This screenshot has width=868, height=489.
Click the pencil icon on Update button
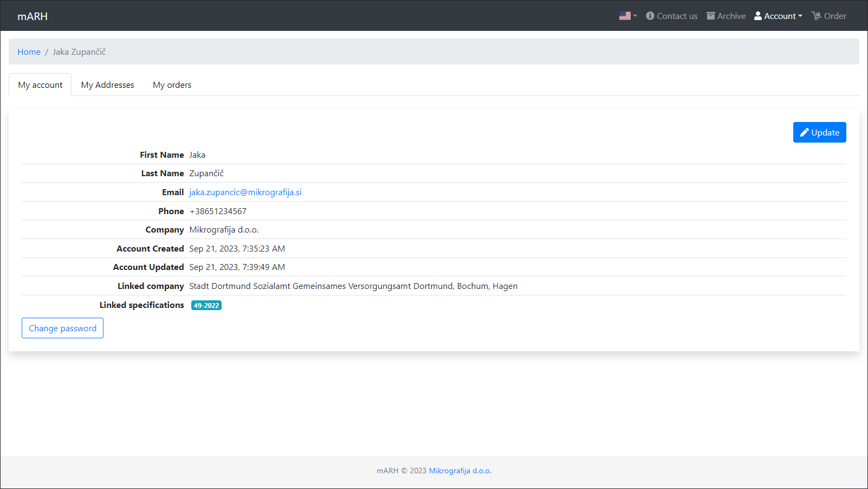point(805,133)
